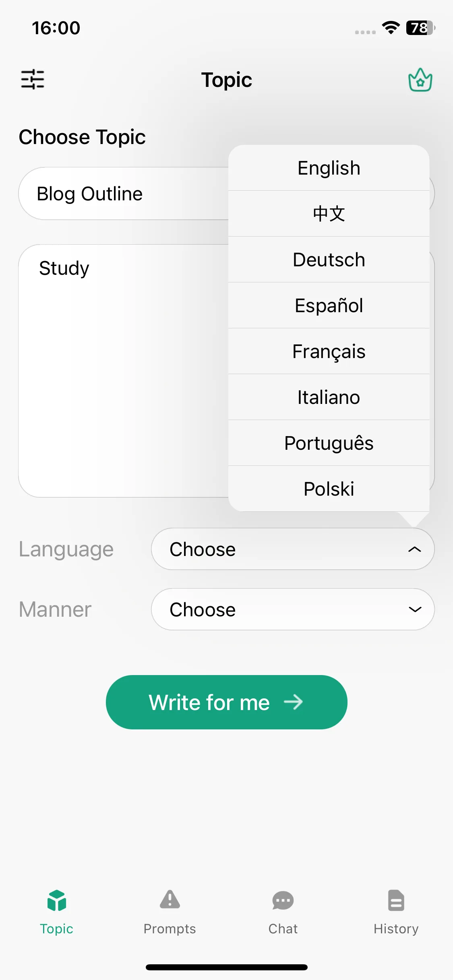The width and height of the screenshot is (453, 980).
Task: Open the Chat bubble icon
Action: coord(283,900)
